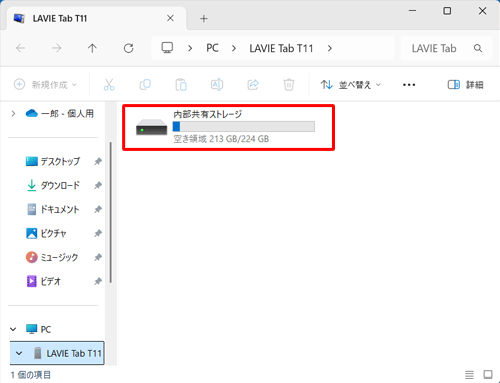
Task: Click 空き領域 213 GB/224 GB text
Action: (221, 139)
